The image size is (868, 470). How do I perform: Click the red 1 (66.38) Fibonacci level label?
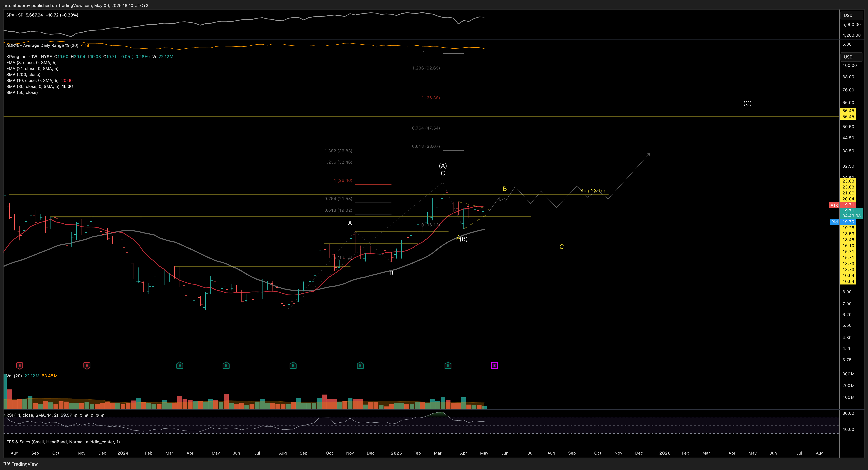(x=431, y=98)
